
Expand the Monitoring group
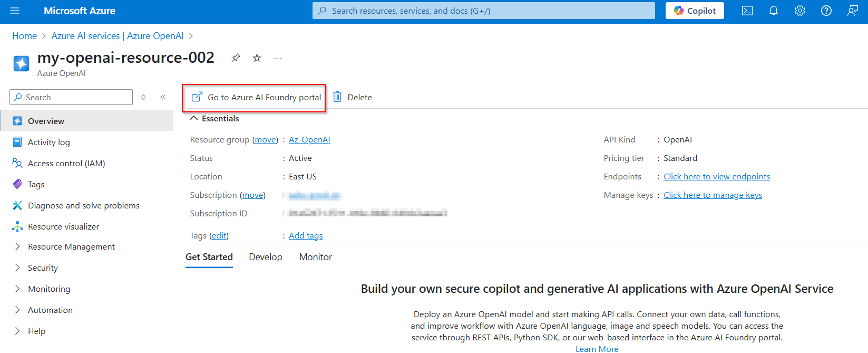tap(17, 289)
